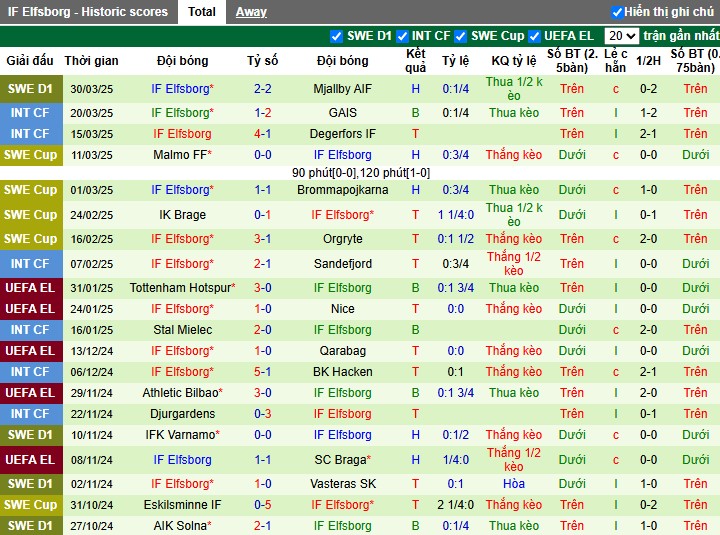This screenshot has height=535, width=720.
Task: Open the GAIS team link
Action: coord(343,113)
